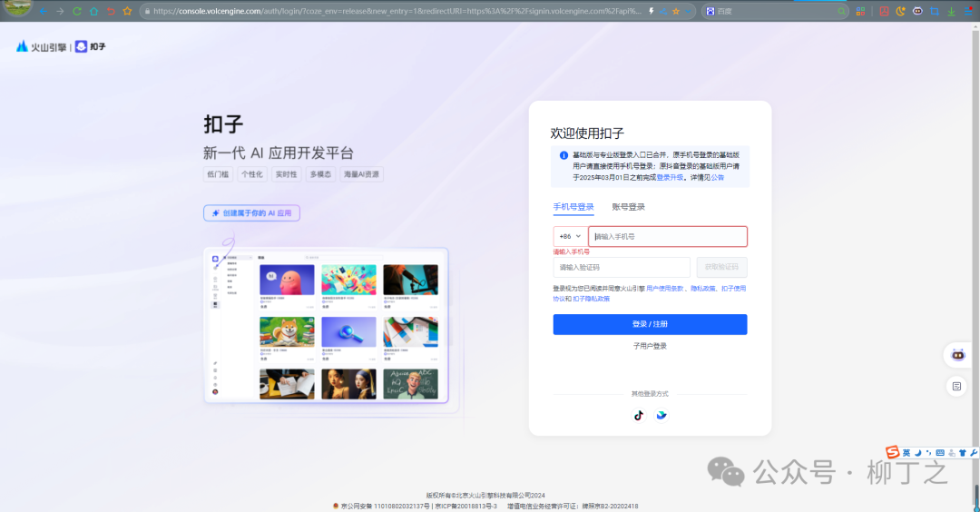Click the 扣子 logo in header
Screen dimensions: 980x512
pyautogui.click(x=91, y=47)
